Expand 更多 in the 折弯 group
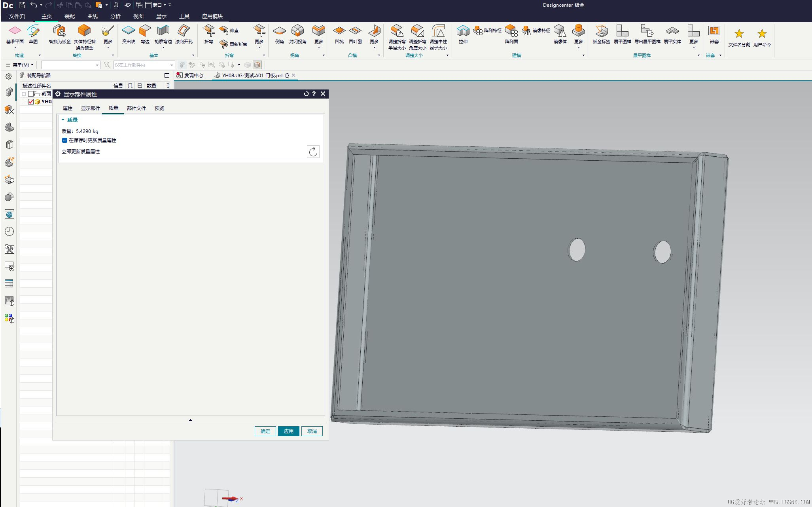 coord(259,37)
